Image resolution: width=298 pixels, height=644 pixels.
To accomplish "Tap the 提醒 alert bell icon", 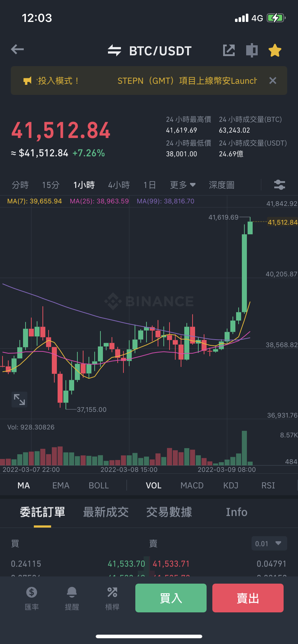I will coord(72,598).
